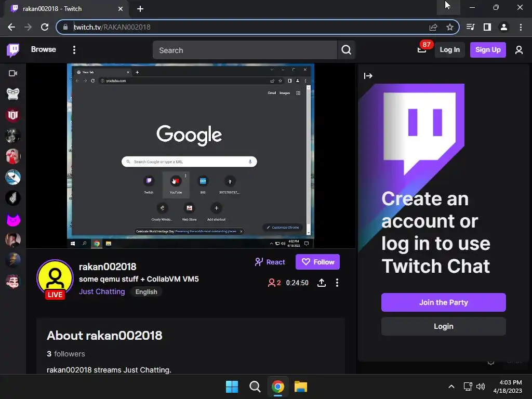Open the man portrait avatar channel
The width and height of the screenshot is (532, 399).
coord(13,240)
